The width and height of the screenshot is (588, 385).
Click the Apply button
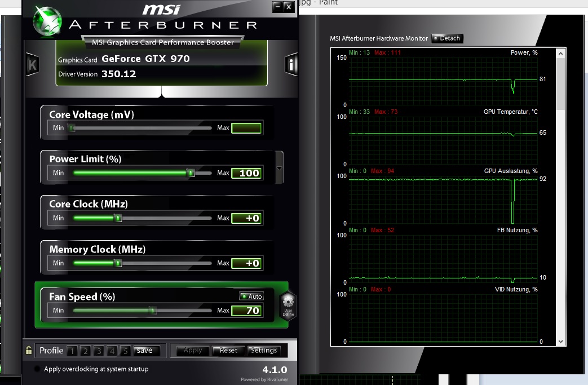(193, 351)
